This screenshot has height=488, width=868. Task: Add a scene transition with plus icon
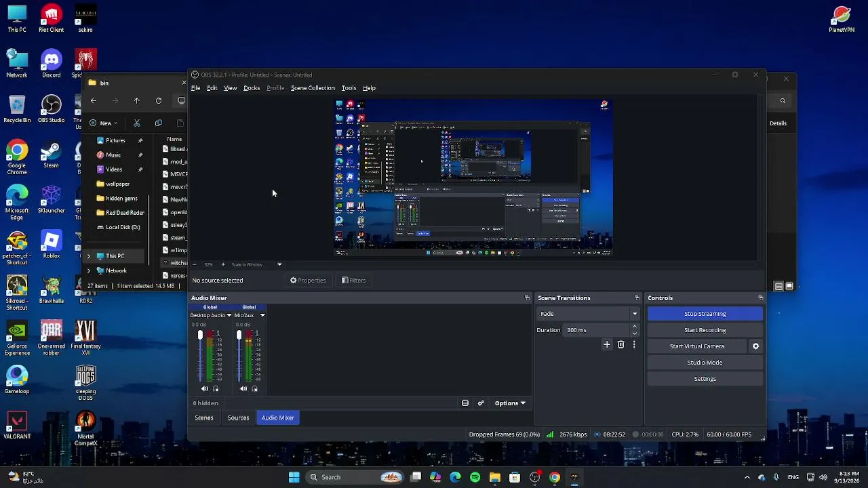point(607,345)
